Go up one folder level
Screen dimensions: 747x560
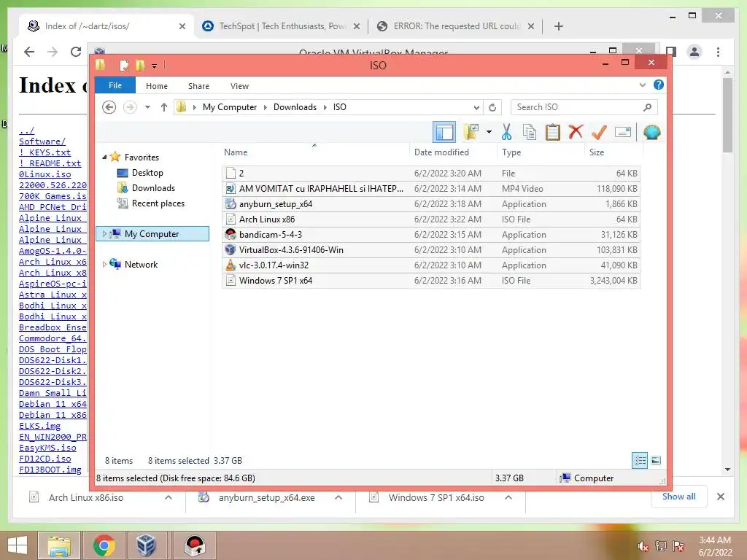[x=164, y=107]
